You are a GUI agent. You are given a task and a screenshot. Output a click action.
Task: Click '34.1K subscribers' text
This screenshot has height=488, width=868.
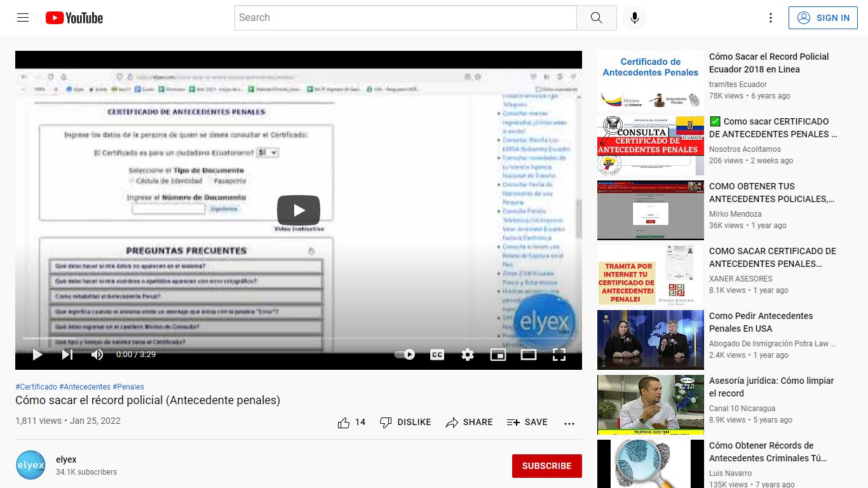pyautogui.click(x=86, y=472)
